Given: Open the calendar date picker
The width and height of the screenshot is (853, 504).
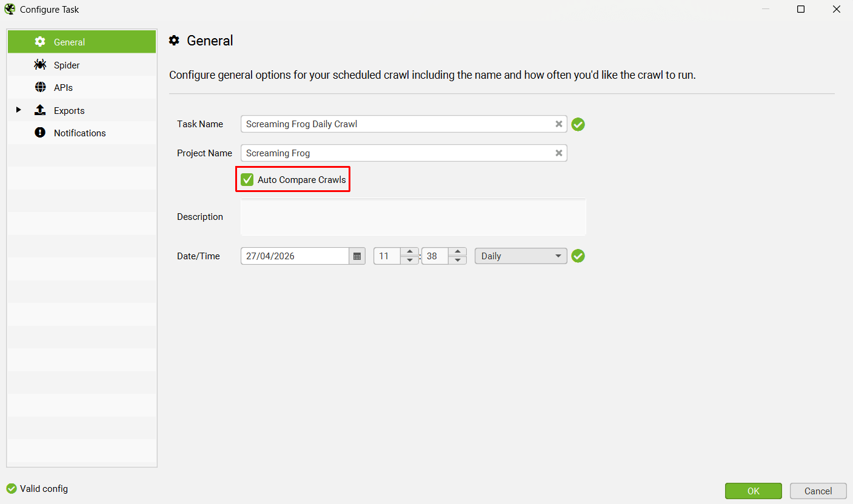Looking at the screenshot, I should (357, 256).
